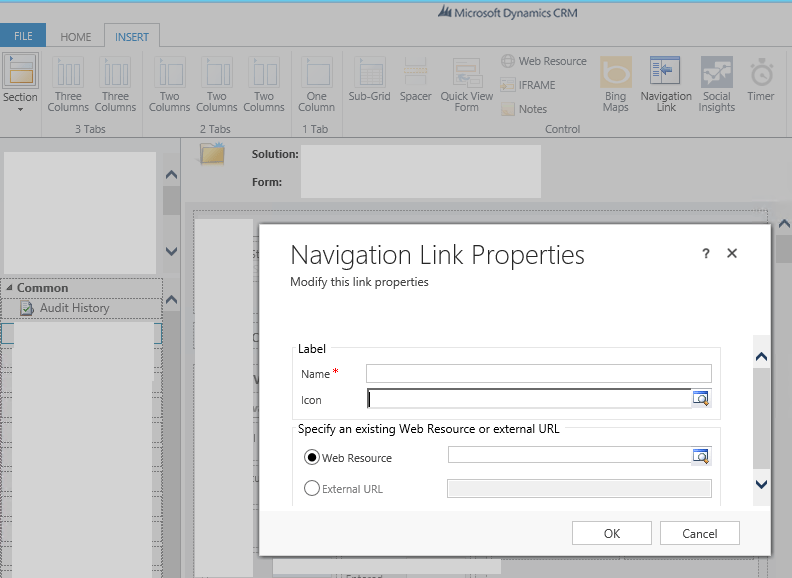The height and width of the screenshot is (578, 792).
Task: Open Icon lookup browse button
Action: [x=701, y=399]
